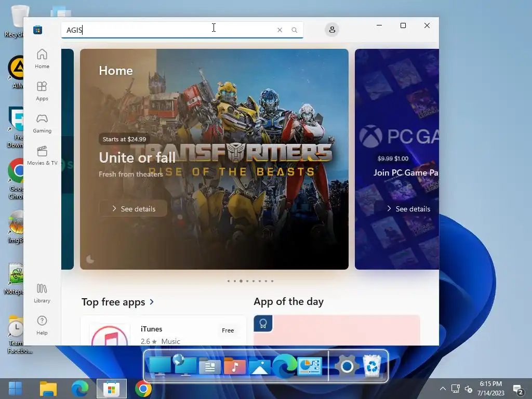Image resolution: width=532 pixels, height=399 pixels.
Task: Click the award ribbon badge icon
Action: pos(263,324)
